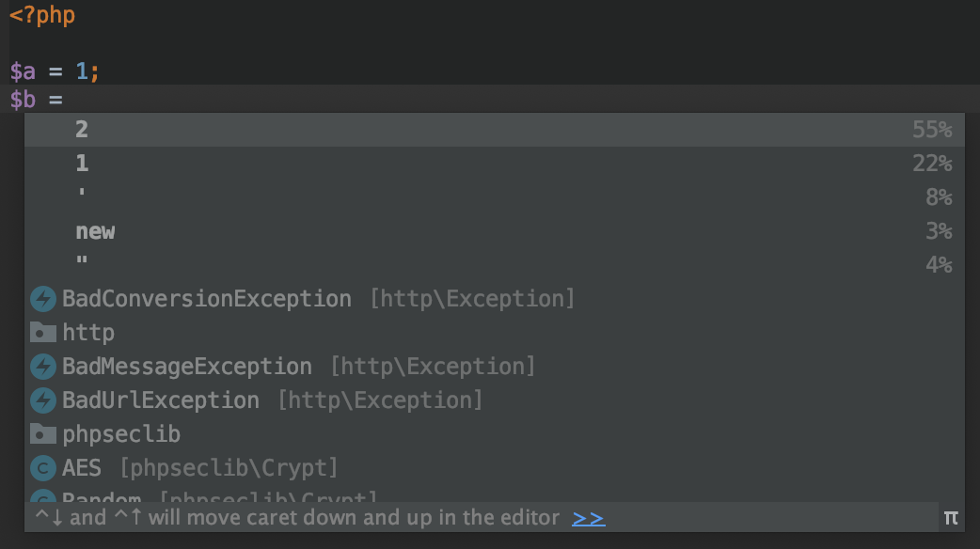Click the Random class icon
The width and height of the screenshot is (980, 549).
[43, 496]
